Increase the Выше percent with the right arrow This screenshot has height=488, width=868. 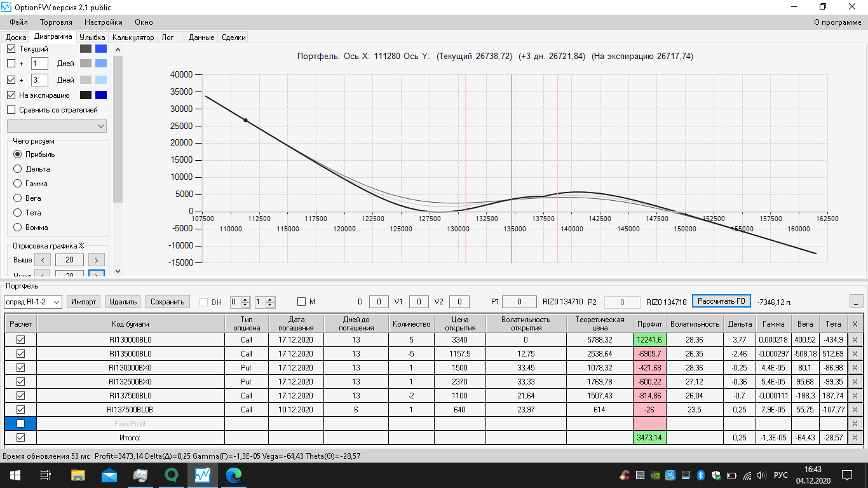tap(97, 260)
